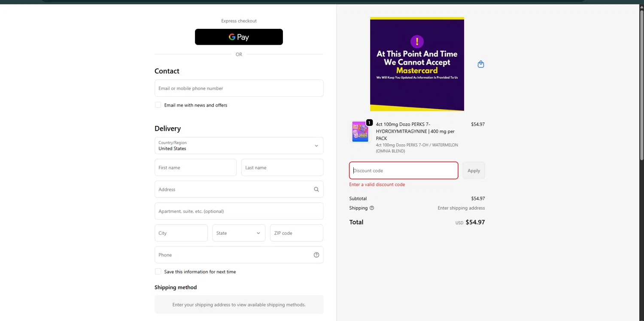
Task: Select the Discount code field
Action: click(404, 171)
